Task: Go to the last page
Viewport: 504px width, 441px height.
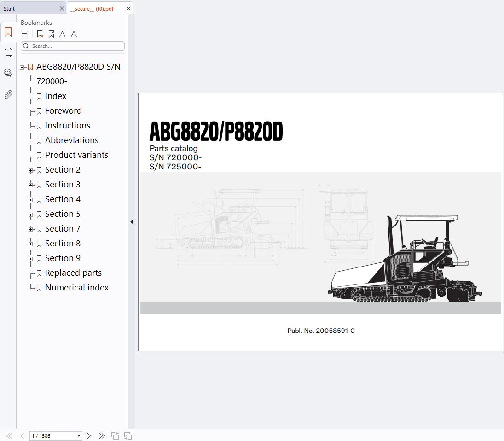Action: pos(102,436)
